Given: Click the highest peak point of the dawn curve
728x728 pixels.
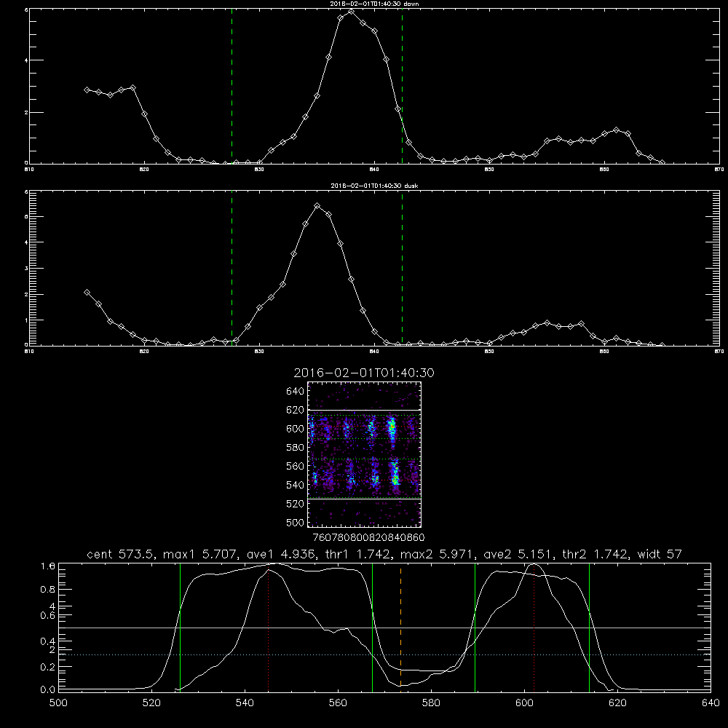Looking at the screenshot, I should pyautogui.click(x=351, y=12).
